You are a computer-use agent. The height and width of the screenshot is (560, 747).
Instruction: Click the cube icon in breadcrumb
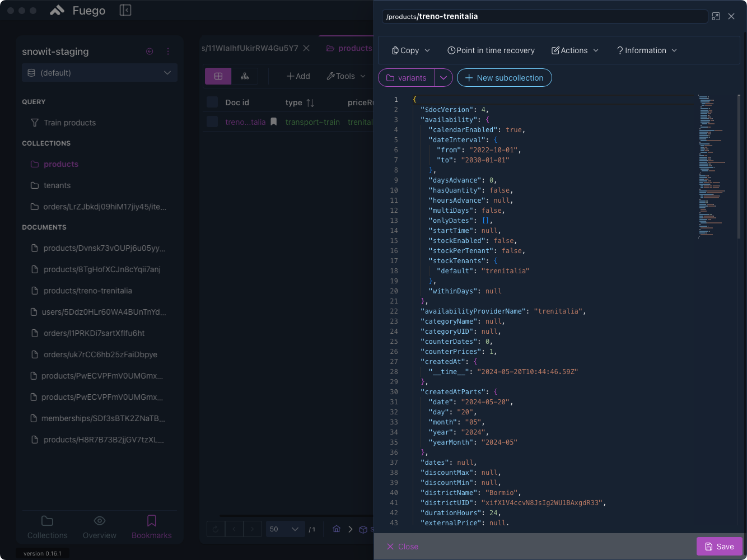pos(363,529)
